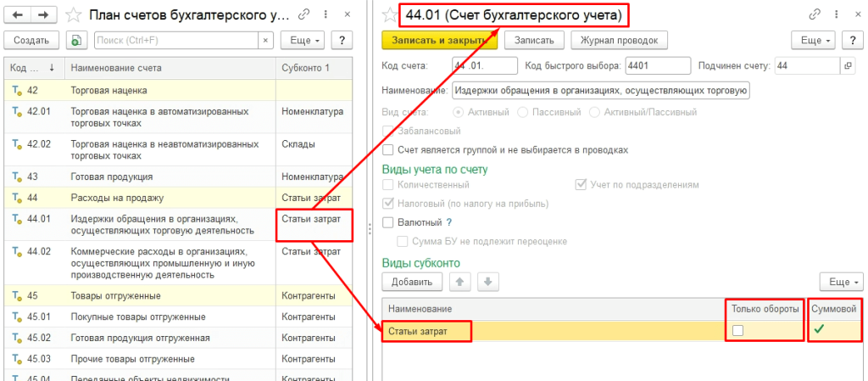This screenshot has height=381, width=868.
Task: Sort by the Код column header
Action: tap(34, 68)
